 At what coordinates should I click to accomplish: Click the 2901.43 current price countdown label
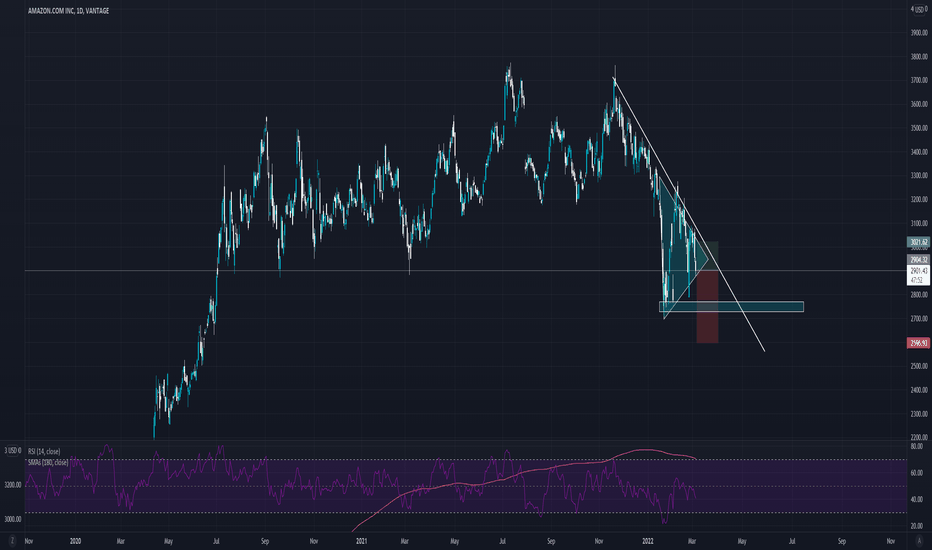point(918,275)
